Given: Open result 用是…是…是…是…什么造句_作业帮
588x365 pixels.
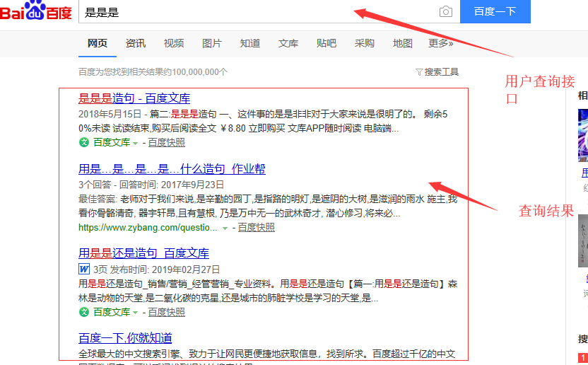Looking at the screenshot, I should (x=172, y=169).
